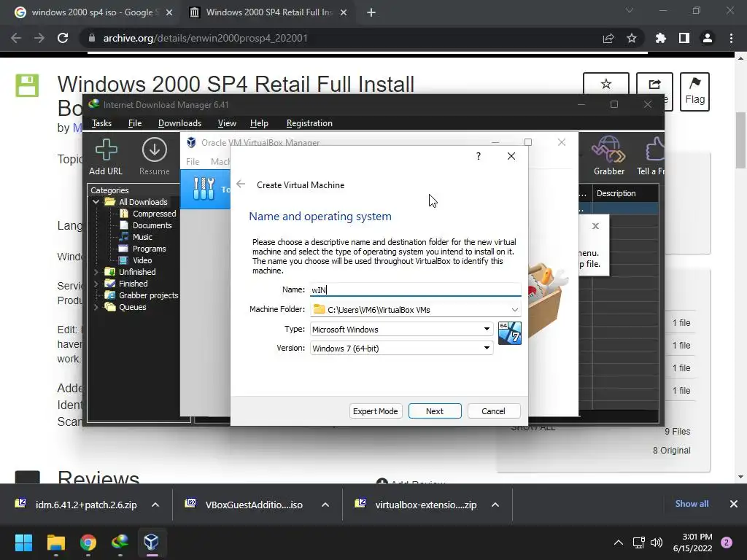The width and height of the screenshot is (747, 560).
Task: Open the Type dropdown showing Microsoft Windows
Action: point(402,329)
